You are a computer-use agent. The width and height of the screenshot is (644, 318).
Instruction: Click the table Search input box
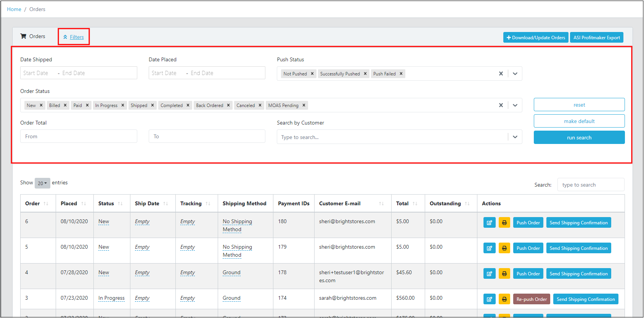point(591,185)
